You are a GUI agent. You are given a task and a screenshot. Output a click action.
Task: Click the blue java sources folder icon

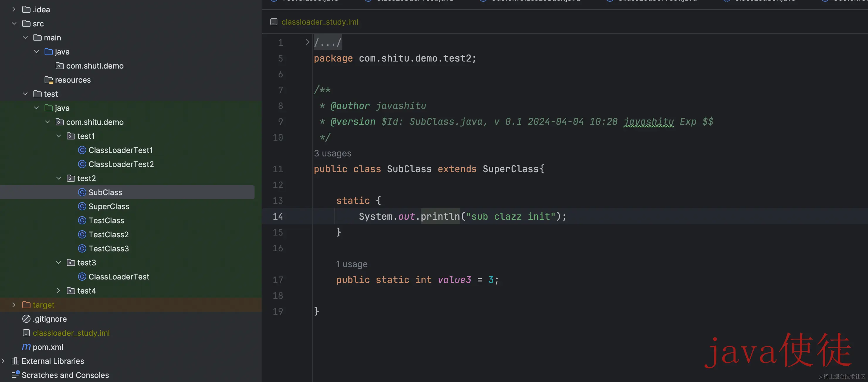click(48, 52)
